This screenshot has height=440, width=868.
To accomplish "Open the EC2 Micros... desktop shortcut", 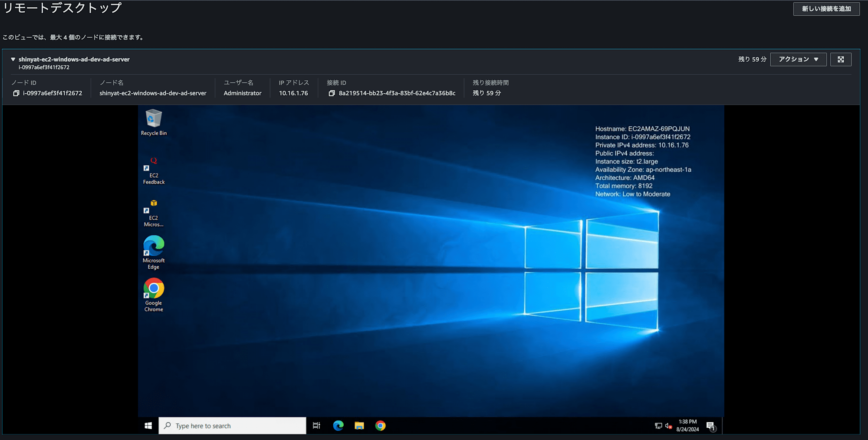I will pos(154,213).
